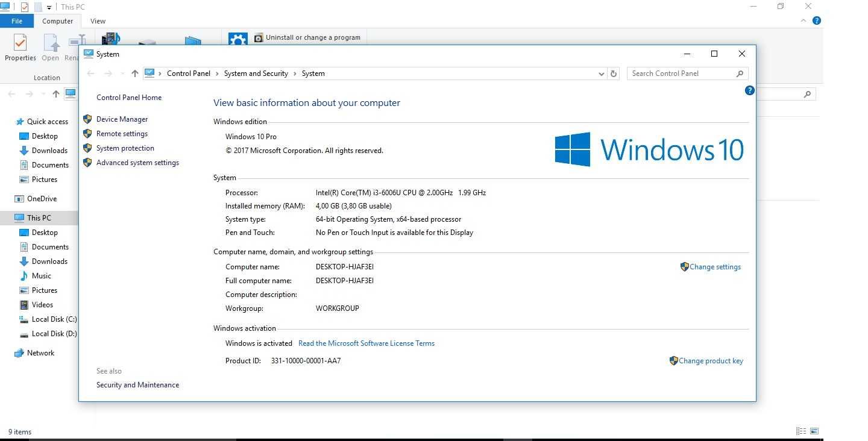Open Documents under Quick access
Image resolution: width=868 pixels, height=441 pixels.
pos(50,165)
